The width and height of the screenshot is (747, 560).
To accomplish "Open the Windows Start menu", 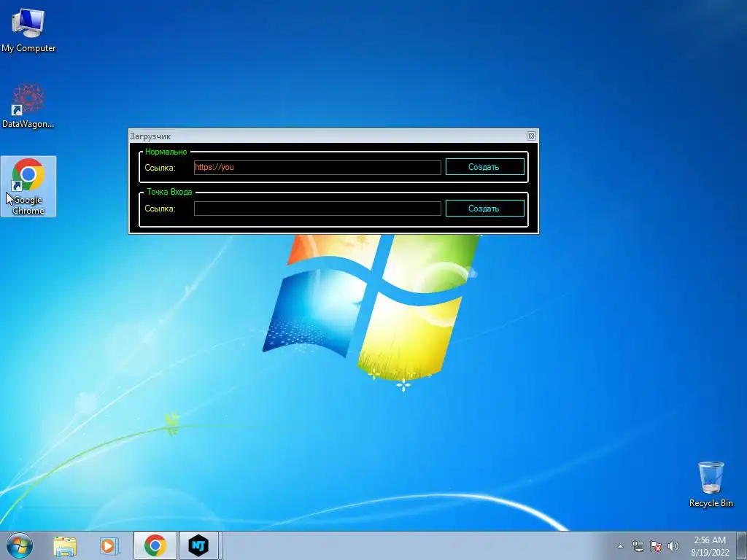I will (20, 545).
